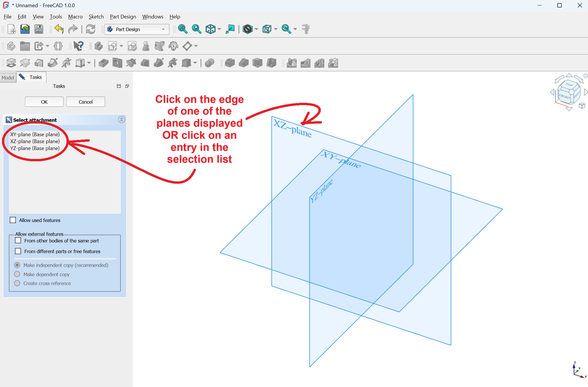Open the Sketch menu
The image size is (588, 387).
[x=96, y=17]
